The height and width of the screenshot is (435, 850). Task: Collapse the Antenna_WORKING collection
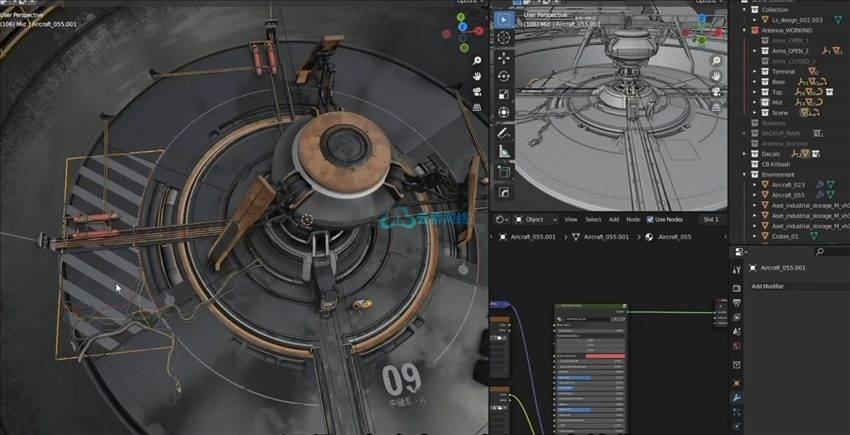(745, 30)
